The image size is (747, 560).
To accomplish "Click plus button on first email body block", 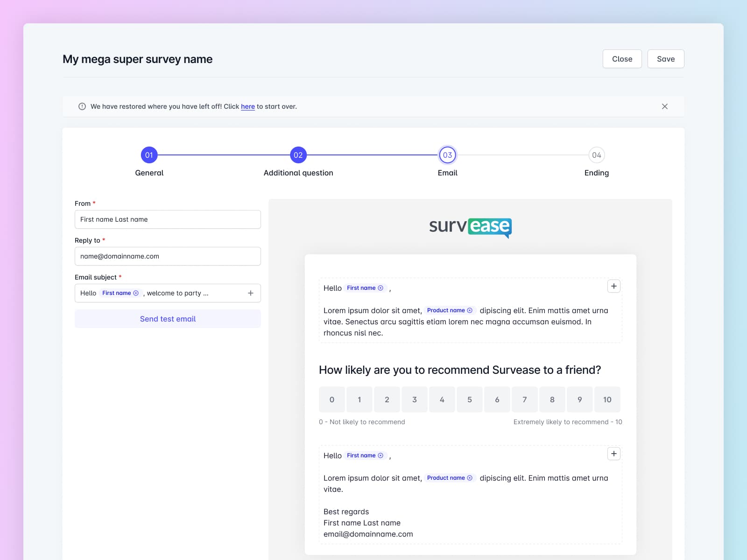I will coord(613,286).
